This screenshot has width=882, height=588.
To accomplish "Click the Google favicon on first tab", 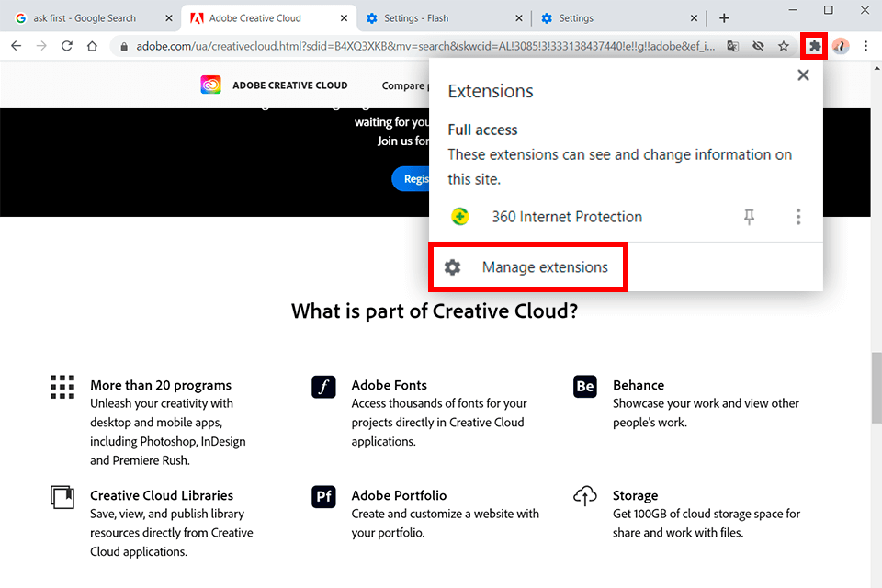I will pyautogui.click(x=21, y=18).
